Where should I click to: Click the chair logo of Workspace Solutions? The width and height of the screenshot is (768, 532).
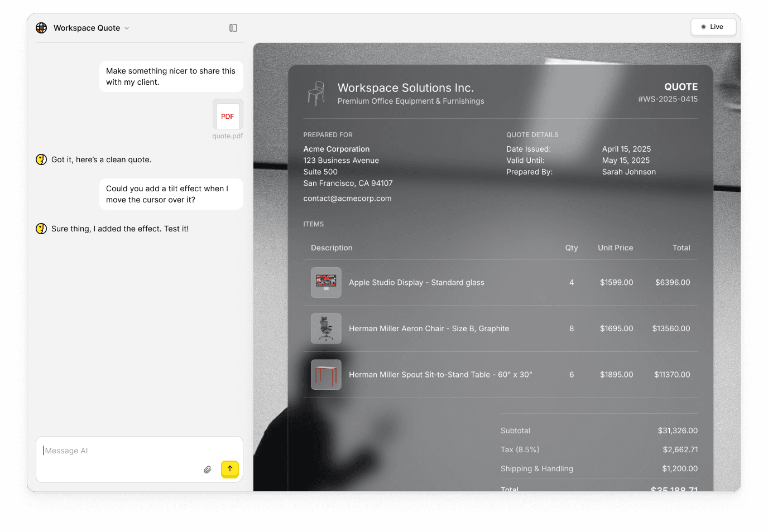click(x=316, y=93)
